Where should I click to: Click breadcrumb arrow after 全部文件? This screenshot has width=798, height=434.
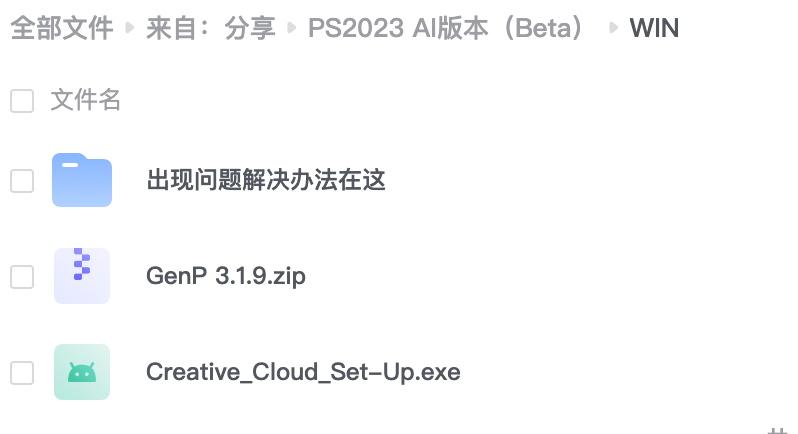coord(129,29)
